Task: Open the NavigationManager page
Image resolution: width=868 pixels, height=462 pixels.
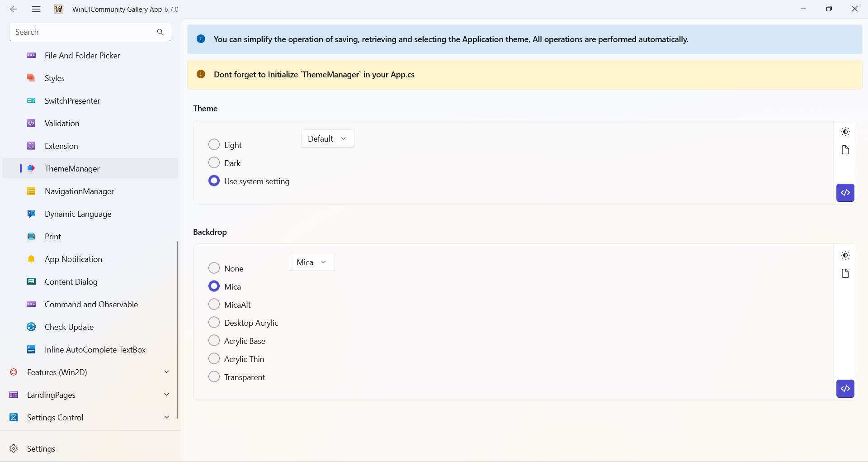Action: click(x=79, y=191)
